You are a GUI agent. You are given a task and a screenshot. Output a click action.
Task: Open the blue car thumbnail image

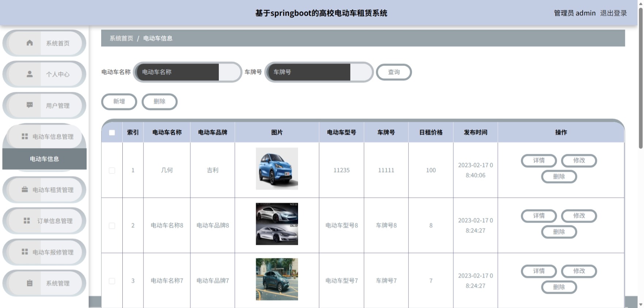pyautogui.click(x=277, y=169)
